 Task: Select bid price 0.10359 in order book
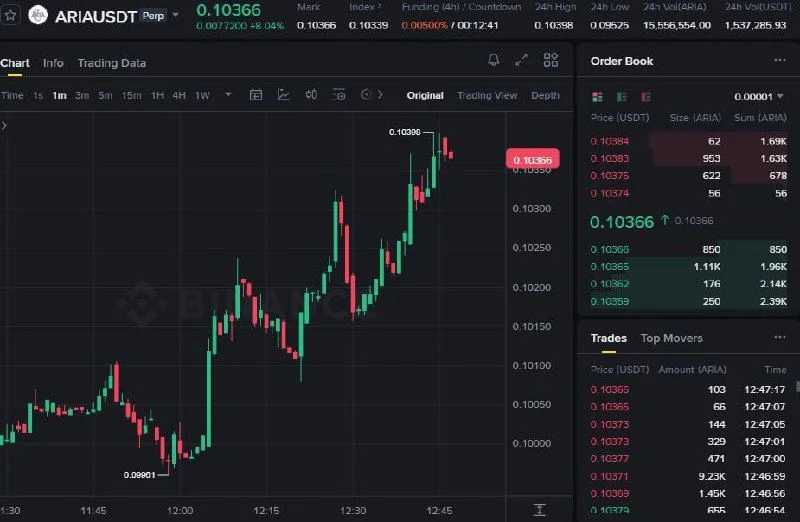click(x=610, y=302)
